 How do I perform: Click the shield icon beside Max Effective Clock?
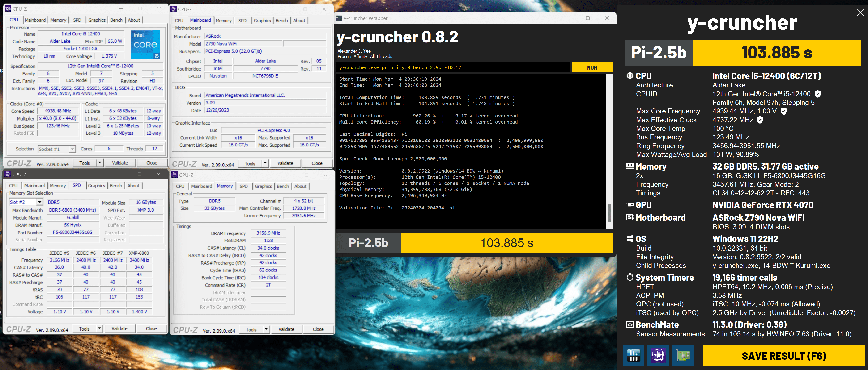tap(760, 120)
